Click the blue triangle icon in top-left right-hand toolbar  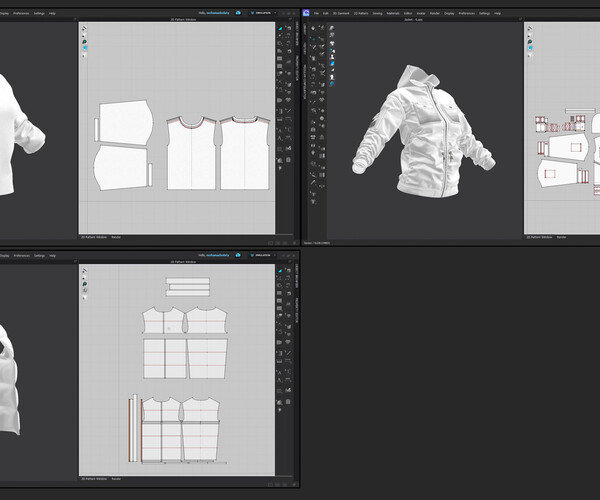point(280,28)
